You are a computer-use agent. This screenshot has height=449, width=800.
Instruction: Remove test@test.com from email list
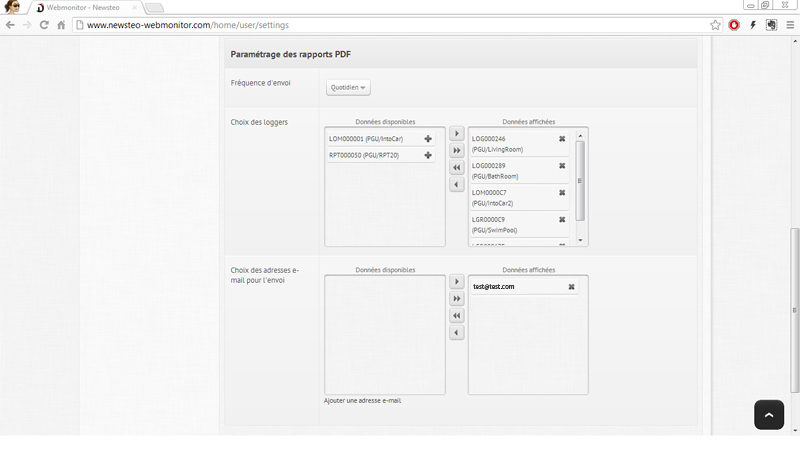571,287
